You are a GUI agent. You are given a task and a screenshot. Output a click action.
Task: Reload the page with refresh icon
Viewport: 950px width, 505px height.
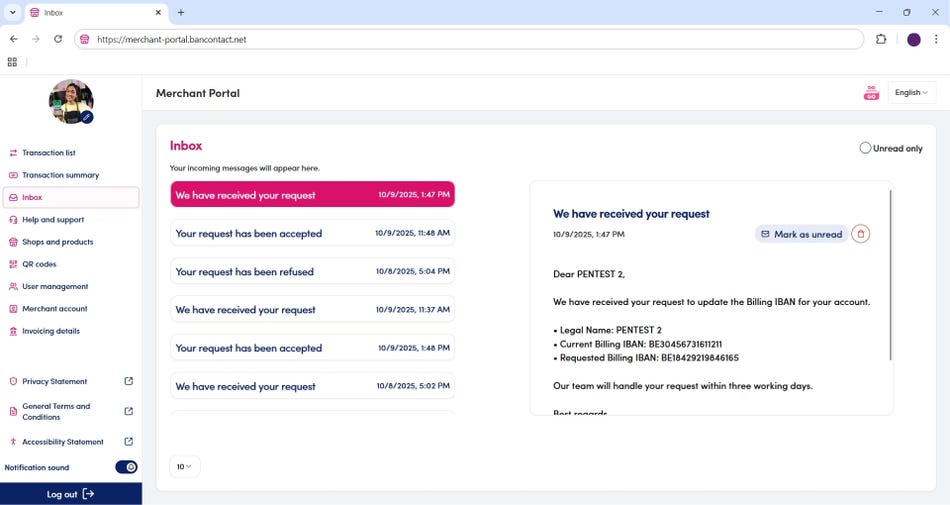(58, 39)
